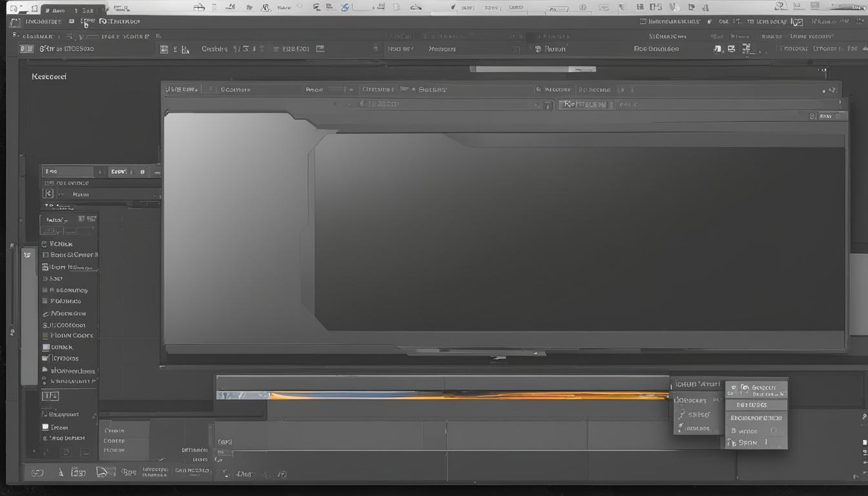Click the lock icon beside Spnx in the popup menu

pos(731,443)
